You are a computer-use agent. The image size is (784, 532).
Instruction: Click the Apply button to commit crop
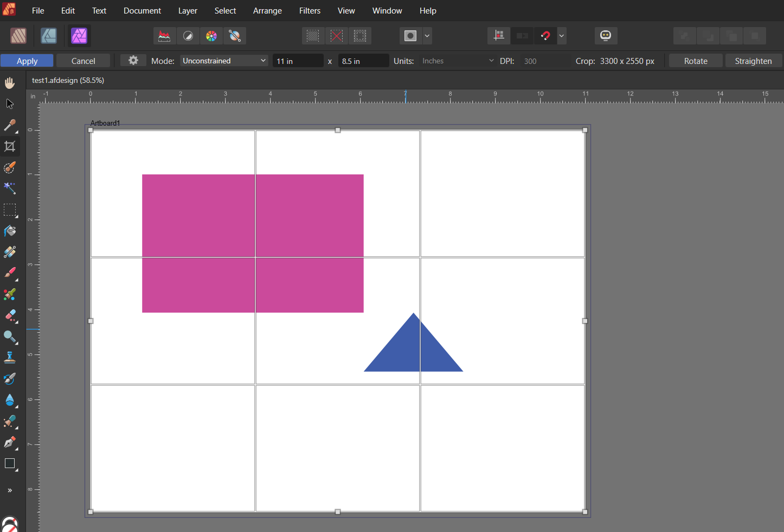[27, 61]
